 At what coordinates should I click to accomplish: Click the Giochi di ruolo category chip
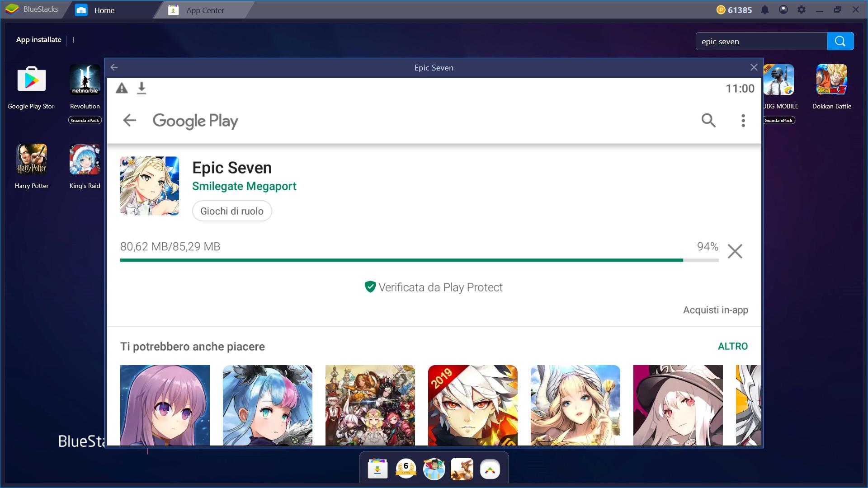click(x=232, y=211)
